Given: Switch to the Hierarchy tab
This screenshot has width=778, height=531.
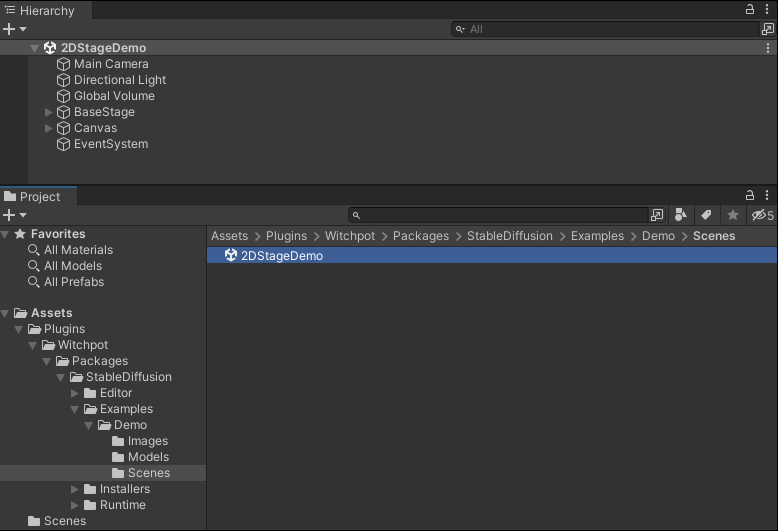Looking at the screenshot, I should (x=46, y=10).
